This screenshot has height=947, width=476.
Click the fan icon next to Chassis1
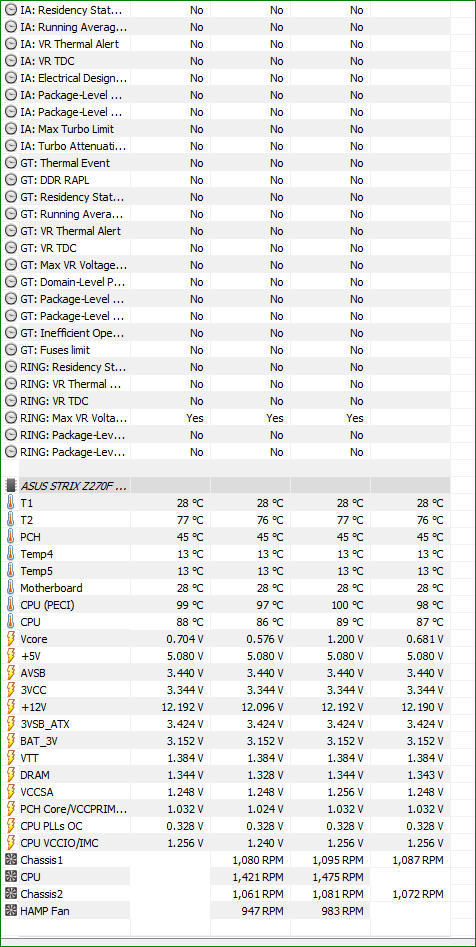click(10, 859)
